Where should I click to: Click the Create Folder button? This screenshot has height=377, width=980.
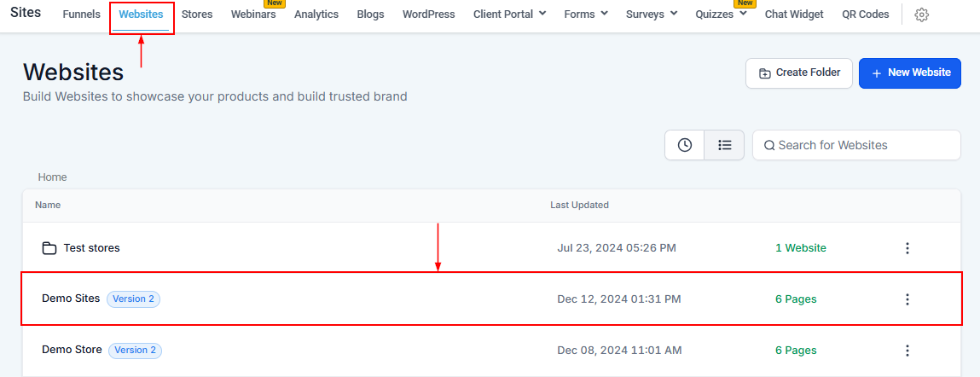click(x=798, y=73)
